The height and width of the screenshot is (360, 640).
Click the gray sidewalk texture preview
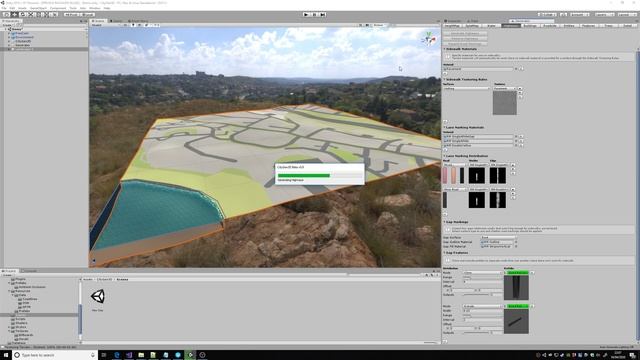pos(505,103)
